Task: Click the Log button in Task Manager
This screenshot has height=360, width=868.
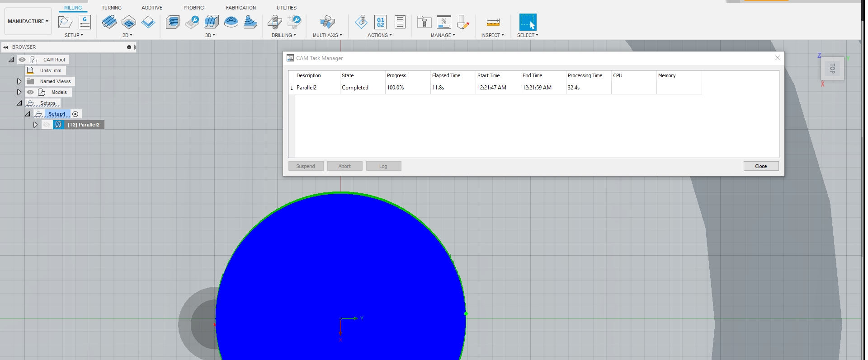Action: 383,166
